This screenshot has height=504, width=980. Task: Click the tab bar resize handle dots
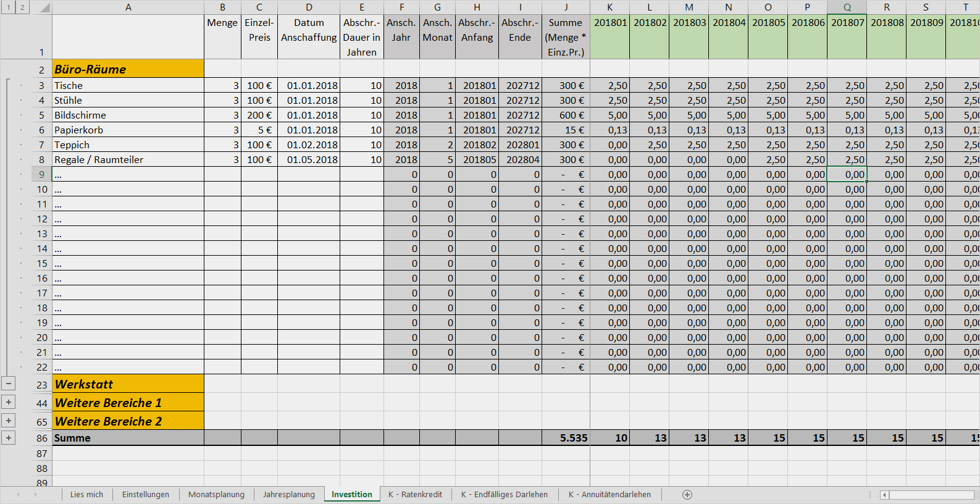click(x=870, y=495)
